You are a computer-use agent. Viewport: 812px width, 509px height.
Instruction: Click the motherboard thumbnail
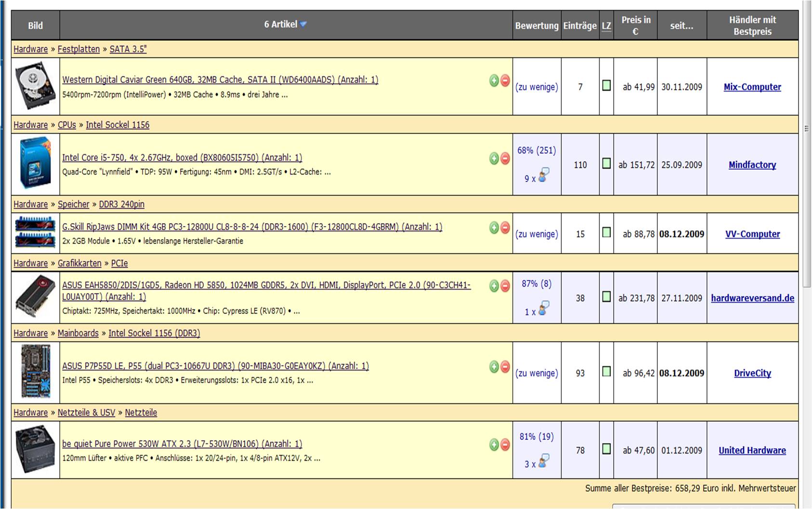tap(35, 372)
